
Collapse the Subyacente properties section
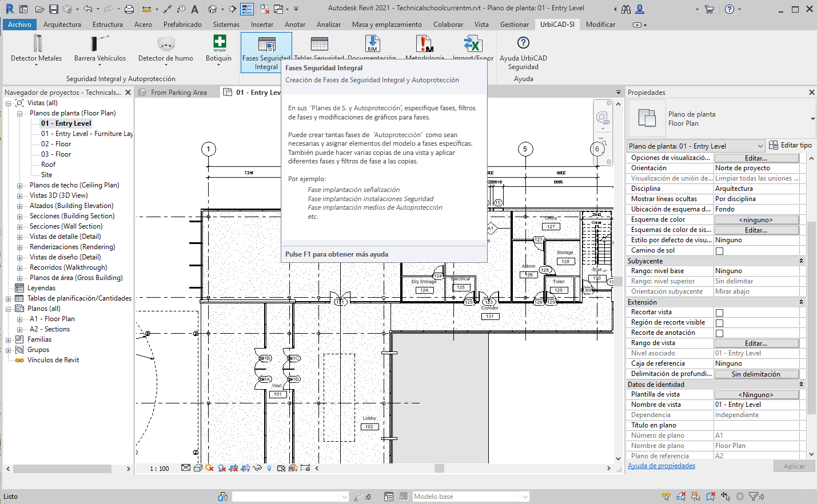801,261
